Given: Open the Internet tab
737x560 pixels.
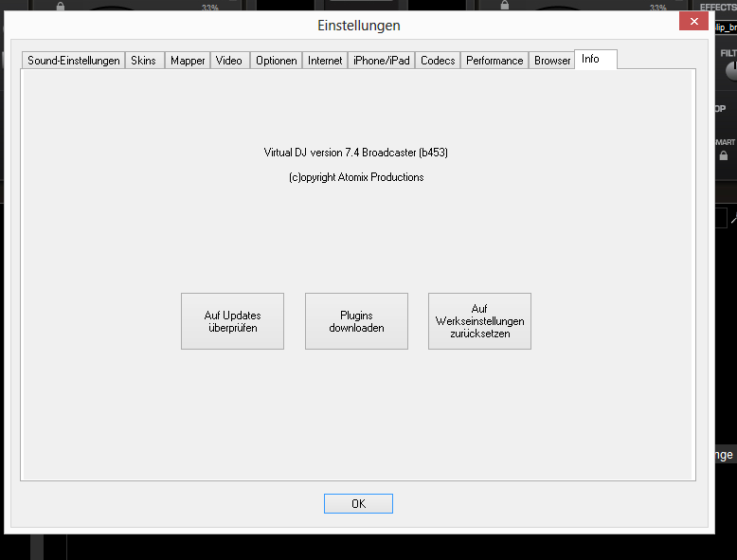Looking at the screenshot, I should (x=325, y=61).
